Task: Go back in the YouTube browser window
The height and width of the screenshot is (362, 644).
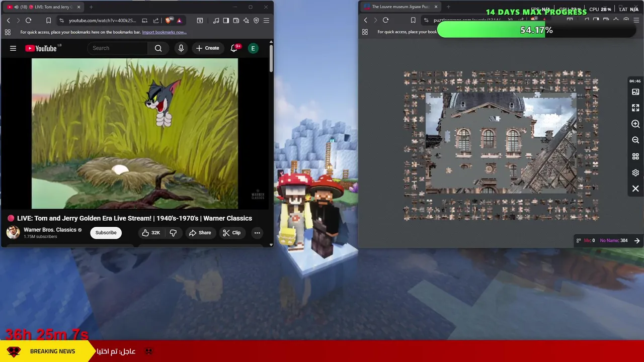Action: click(x=8, y=21)
